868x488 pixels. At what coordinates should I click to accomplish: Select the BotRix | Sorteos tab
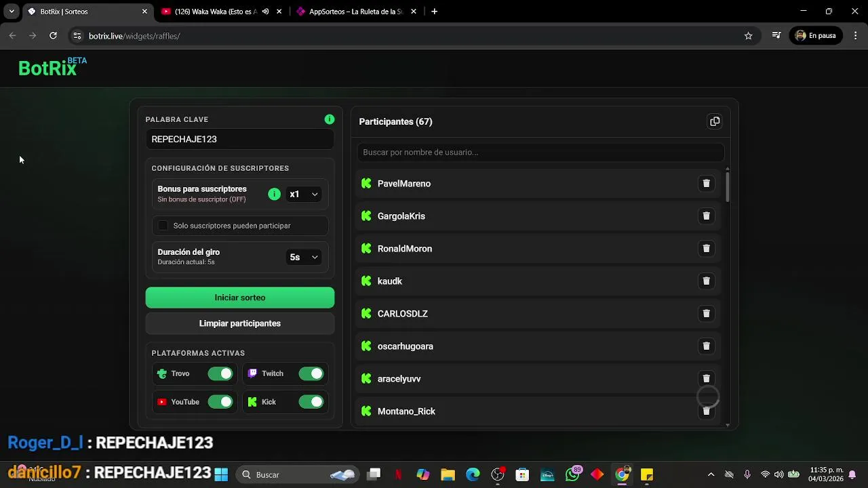(x=87, y=12)
